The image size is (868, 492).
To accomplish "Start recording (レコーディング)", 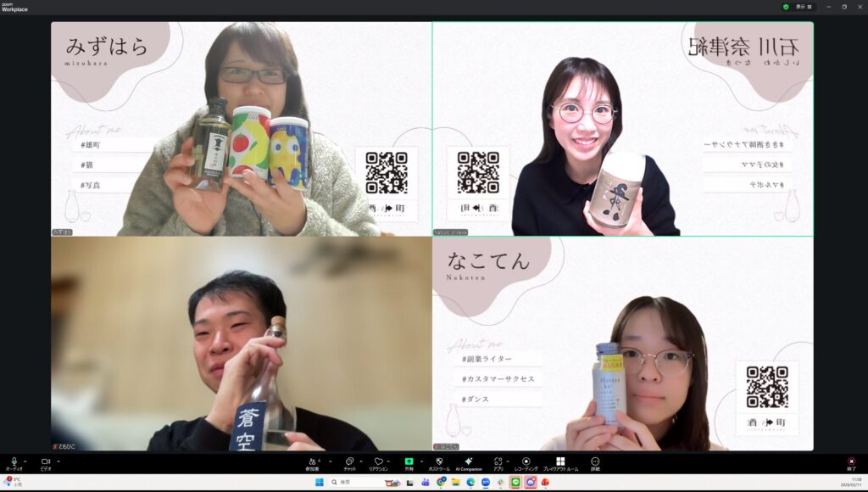I will (526, 461).
